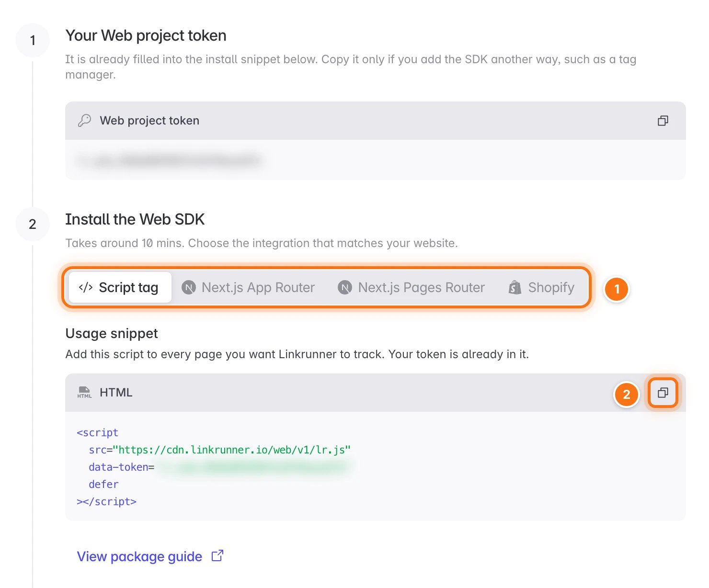
Task: Open the Shopify integration tab
Action: click(x=542, y=287)
